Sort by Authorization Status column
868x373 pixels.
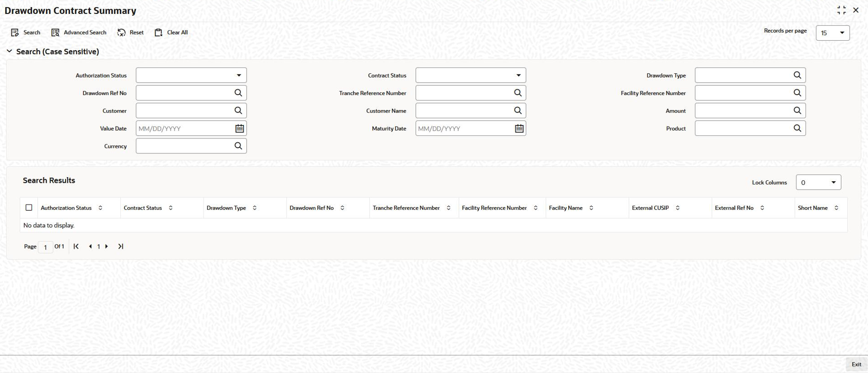[x=100, y=208]
